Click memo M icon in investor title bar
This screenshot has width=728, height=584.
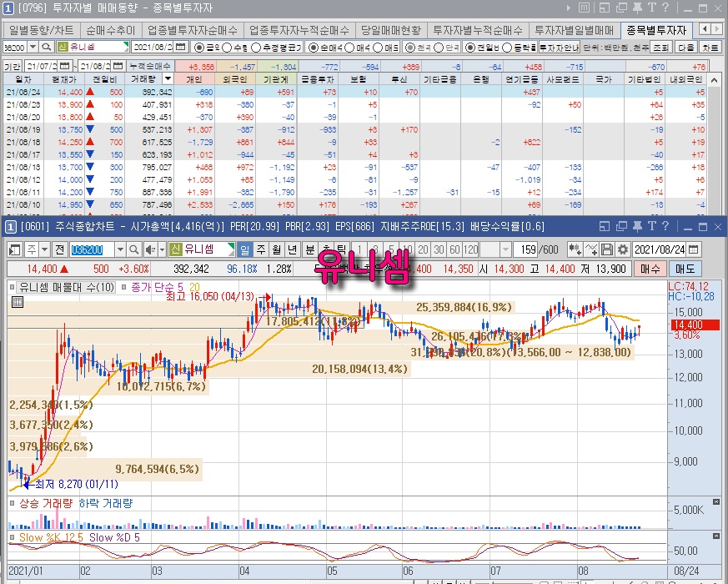[x=584, y=8]
